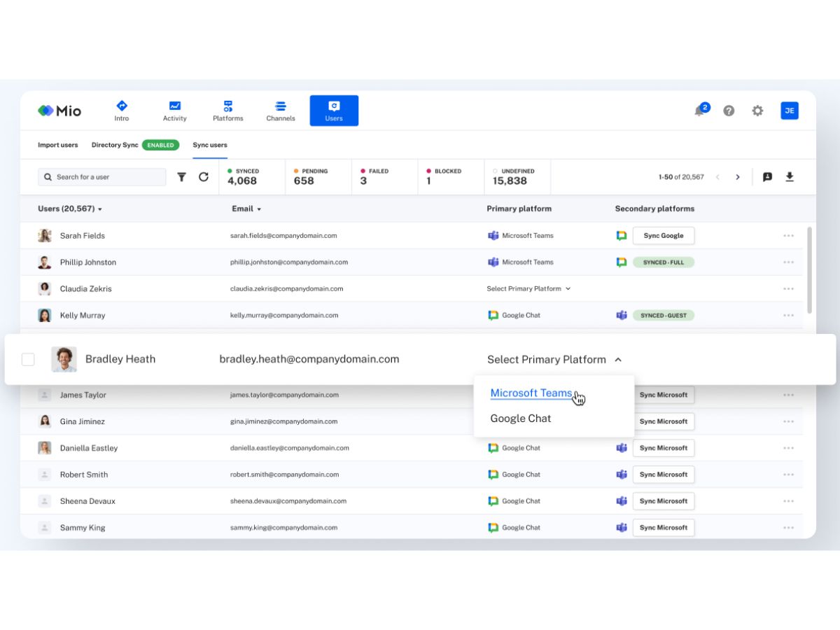Choose Google Chat from dropdown list

pyautogui.click(x=521, y=418)
